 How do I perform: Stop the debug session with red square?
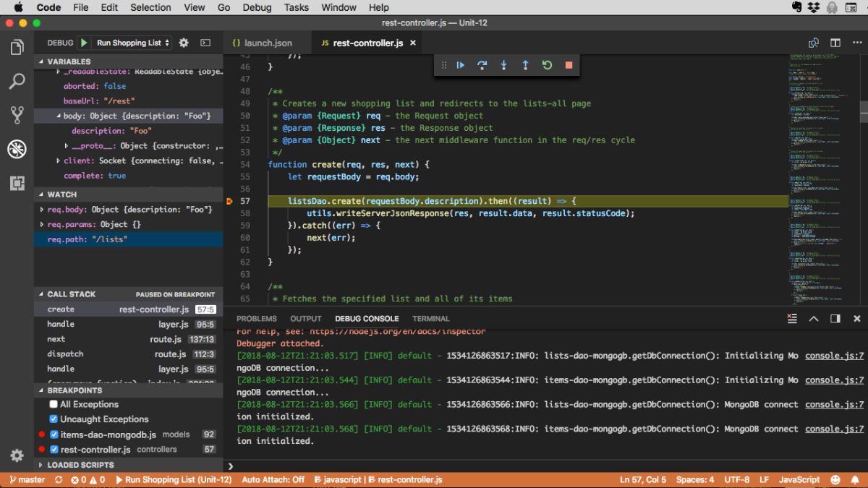coord(569,65)
